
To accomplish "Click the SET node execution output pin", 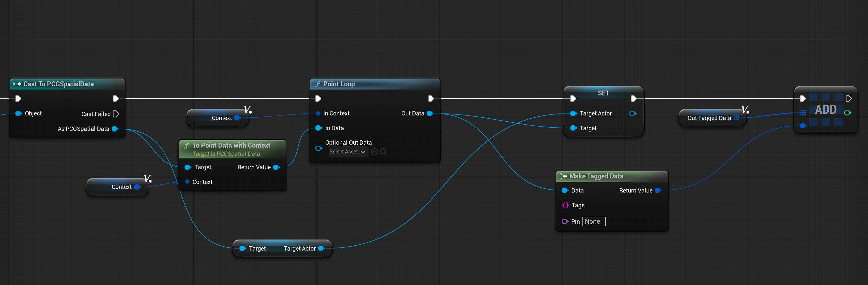I will pyautogui.click(x=633, y=99).
